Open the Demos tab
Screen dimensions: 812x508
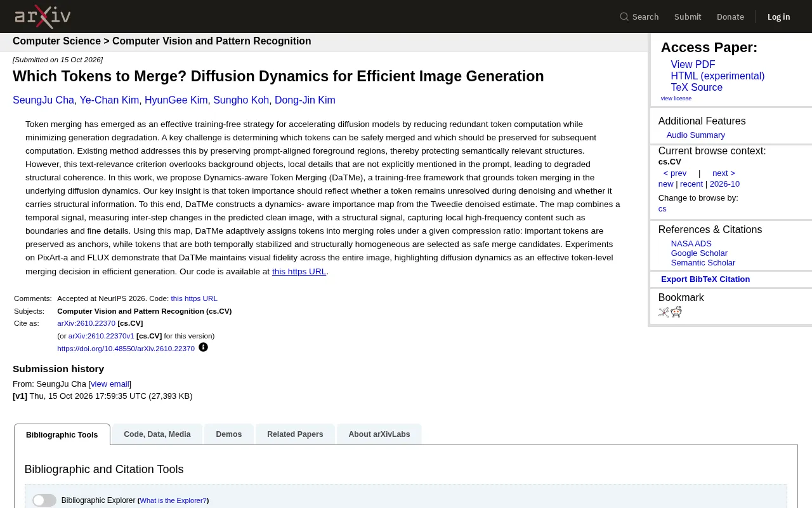tap(228, 434)
